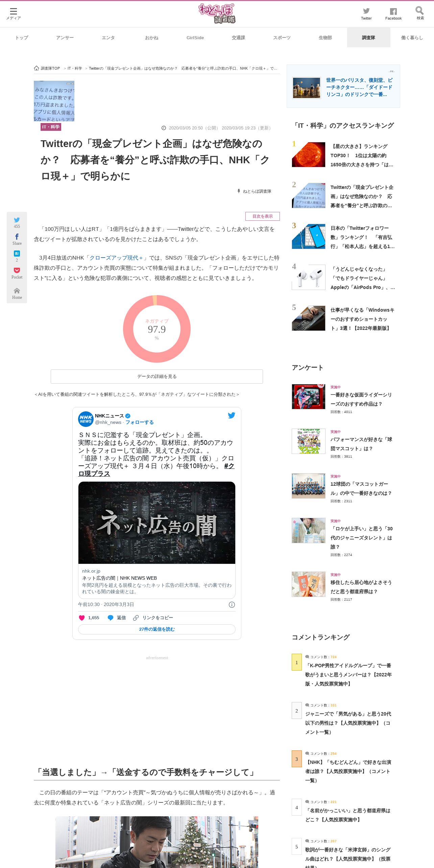
Task: Click the ネガティブ 97.9% donut chart
Action: 157,329
